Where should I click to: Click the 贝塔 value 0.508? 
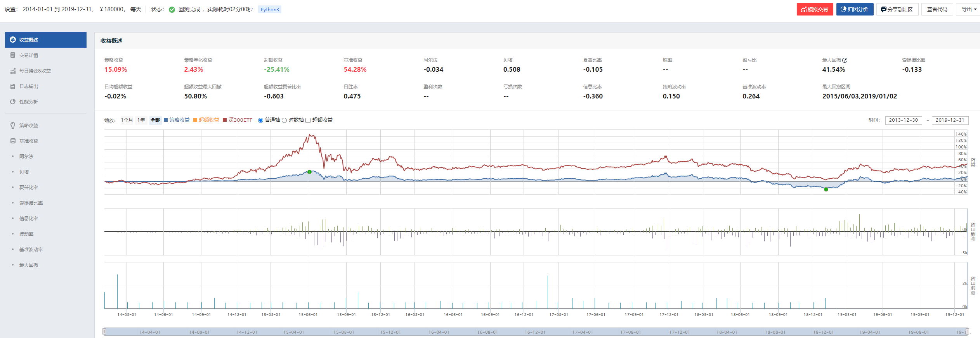[512, 70]
